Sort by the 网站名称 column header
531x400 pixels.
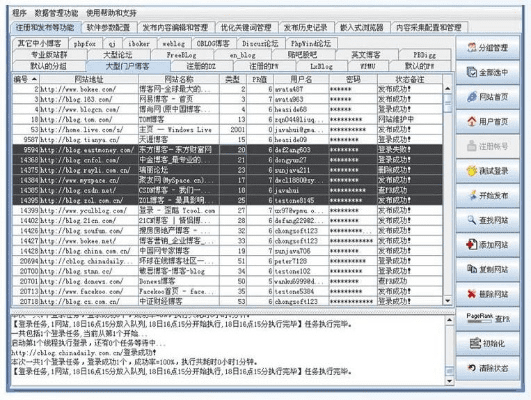coord(179,80)
